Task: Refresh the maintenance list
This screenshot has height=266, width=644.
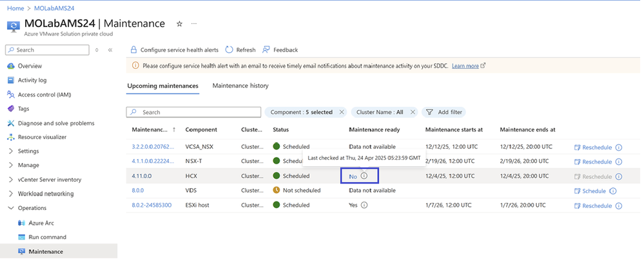Action: click(240, 50)
